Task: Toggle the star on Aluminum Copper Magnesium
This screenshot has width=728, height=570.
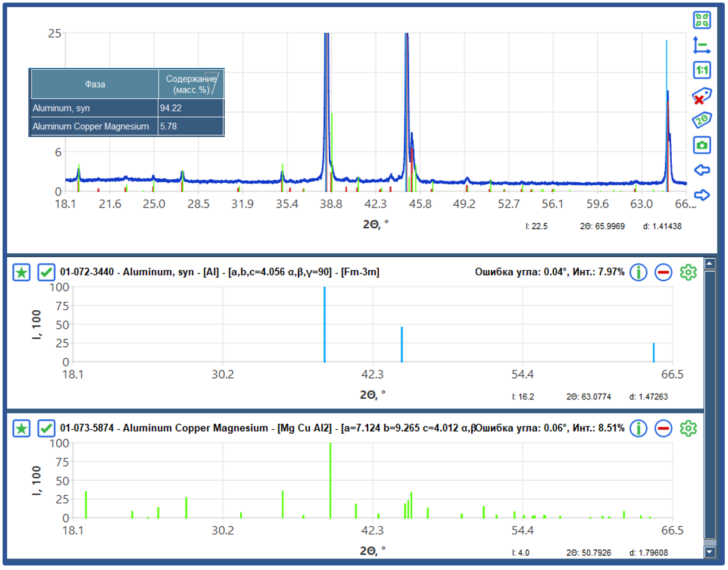Action: [21, 428]
